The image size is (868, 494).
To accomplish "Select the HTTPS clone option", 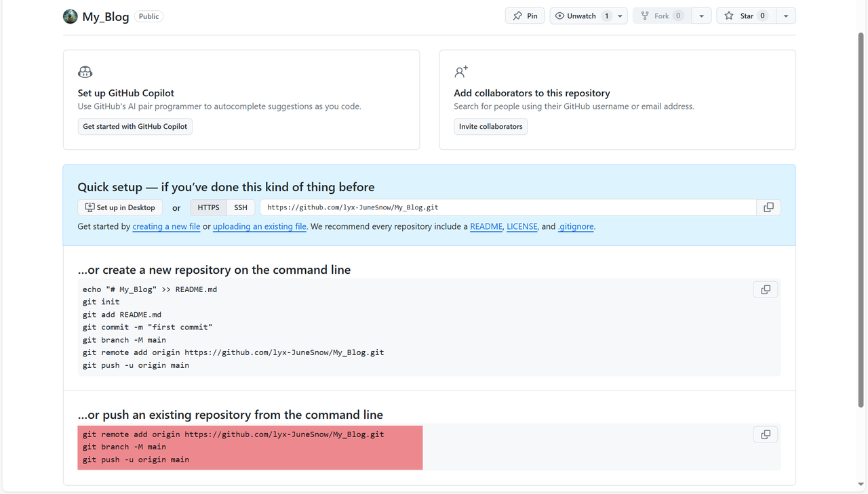I will click(209, 207).
